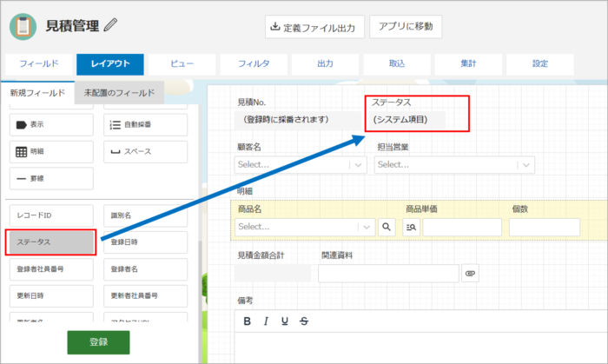608x364 pixels.
Task: Switch to the ビュー tab
Action: pos(182,64)
